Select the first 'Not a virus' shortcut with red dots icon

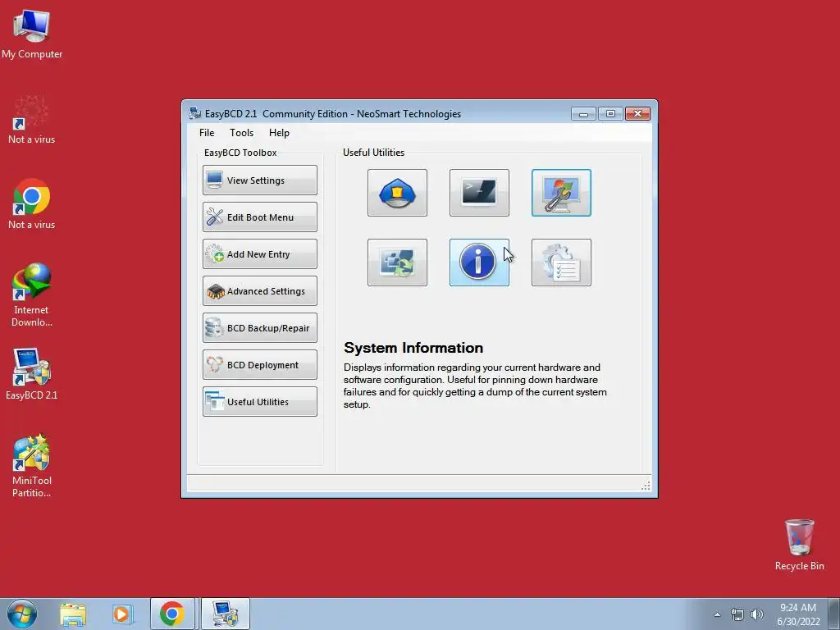[x=32, y=120]
